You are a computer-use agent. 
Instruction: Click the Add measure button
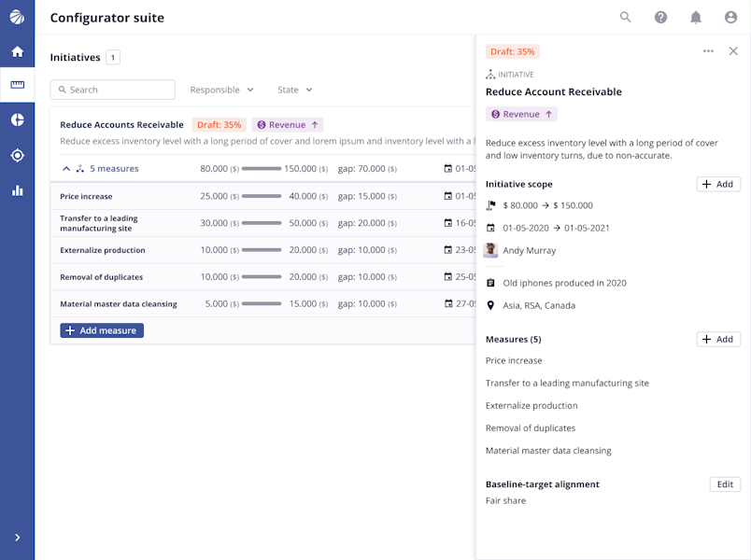[x=102, y=330]
